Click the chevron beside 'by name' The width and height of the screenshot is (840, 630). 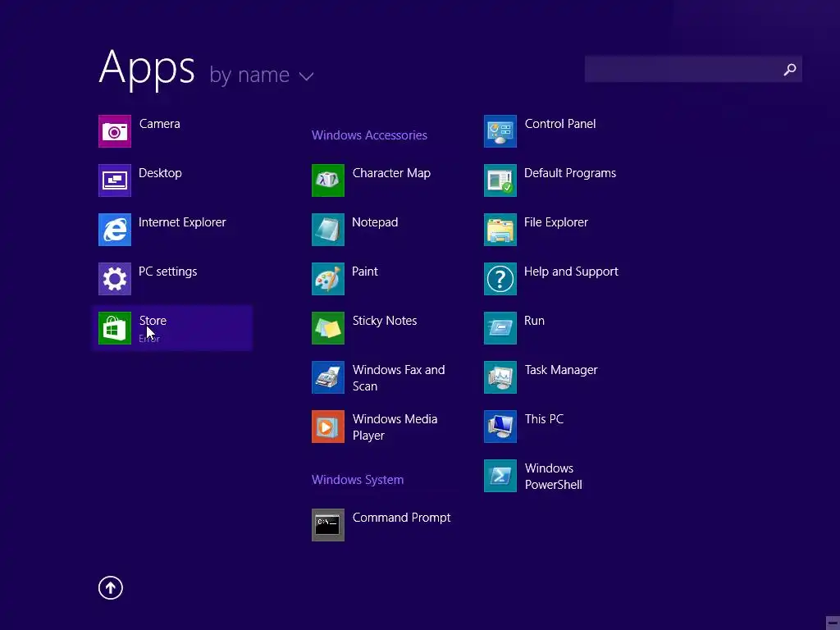pos(306,76)
